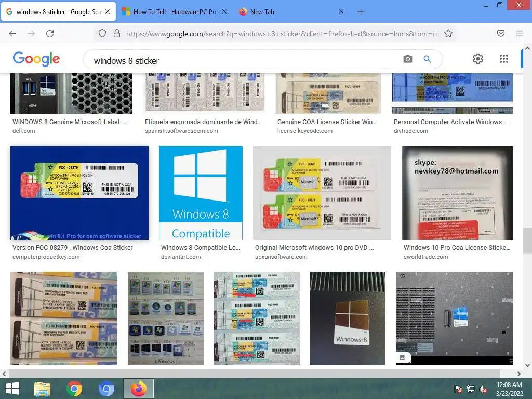Screen dimensions: 532x399
Task: Go back using the browser back arrow
Action: (12, 34)
